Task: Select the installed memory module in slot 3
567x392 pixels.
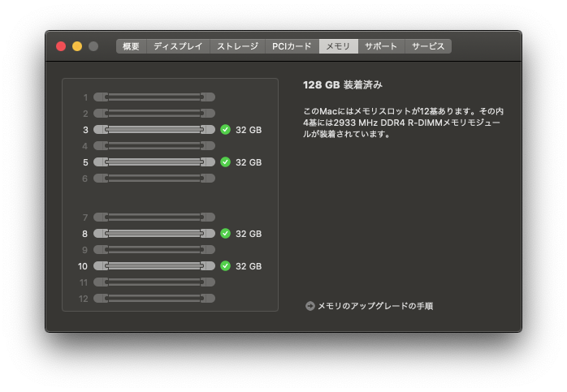Action: click(x=154, y=130)
